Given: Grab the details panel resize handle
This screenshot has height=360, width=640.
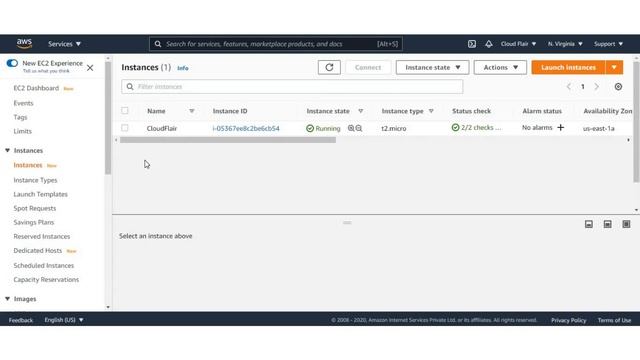Looking at the screenshot, I should (347, 223).
